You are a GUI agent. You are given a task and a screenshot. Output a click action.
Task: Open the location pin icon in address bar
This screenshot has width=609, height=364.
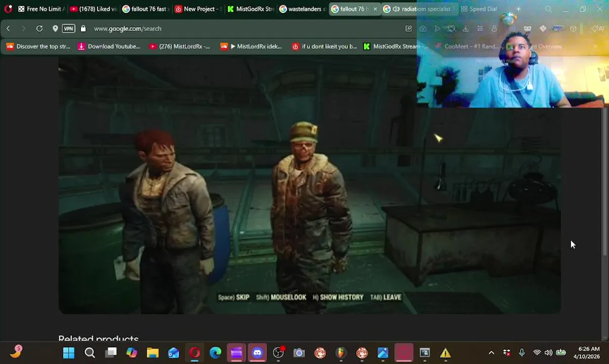55,29
